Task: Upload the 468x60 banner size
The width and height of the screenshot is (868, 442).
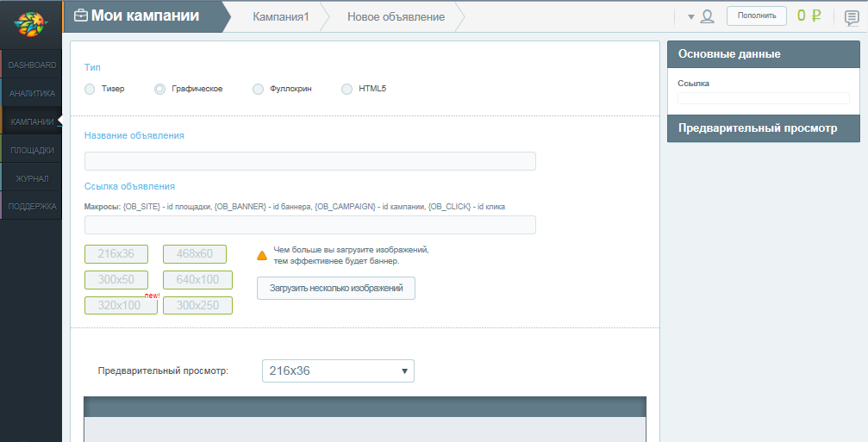Action: [x=195, y=254]
